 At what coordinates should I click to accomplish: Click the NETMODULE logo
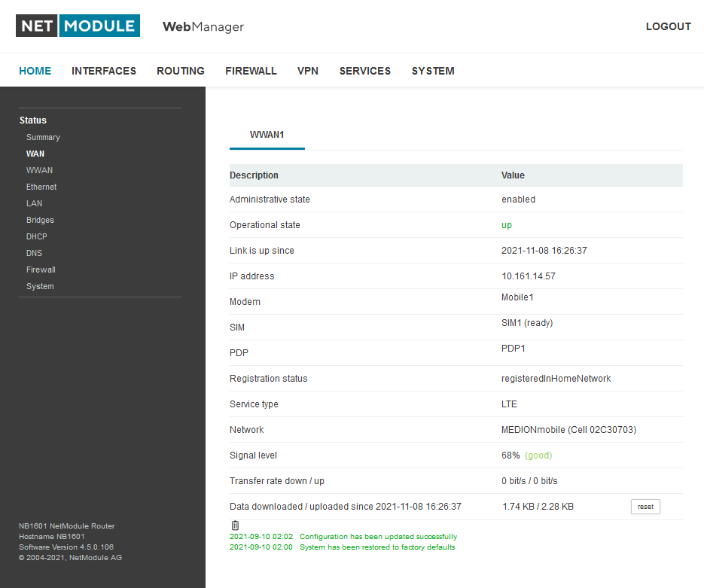[78, 25]
